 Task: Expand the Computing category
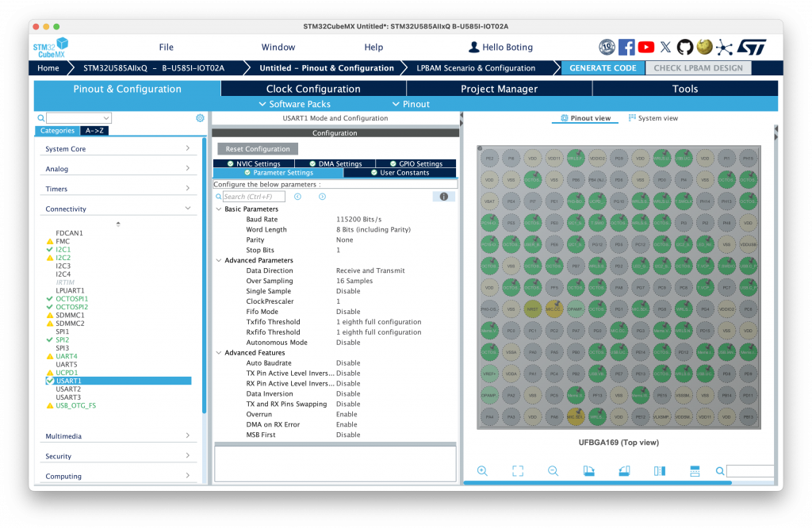(x=118, y=476)
